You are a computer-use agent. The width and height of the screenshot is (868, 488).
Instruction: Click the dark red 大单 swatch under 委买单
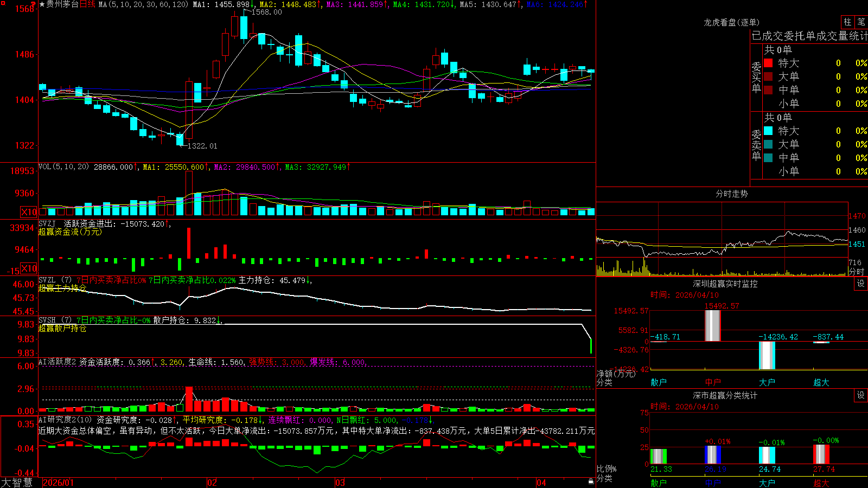coord(768,76)
